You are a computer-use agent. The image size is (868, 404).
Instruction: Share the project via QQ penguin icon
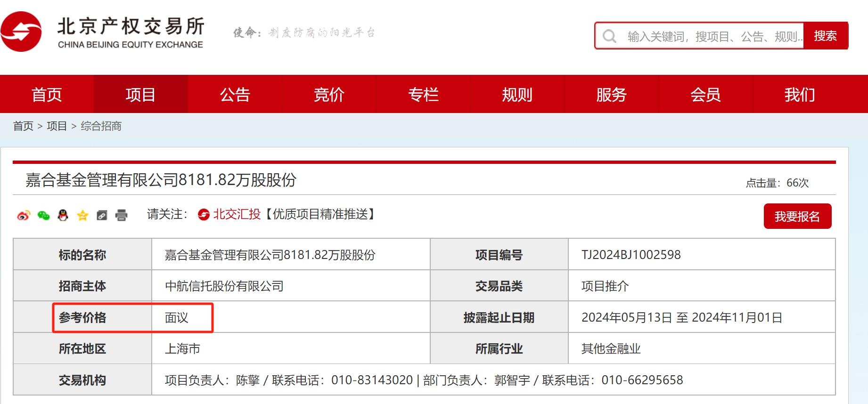point(63,215)
